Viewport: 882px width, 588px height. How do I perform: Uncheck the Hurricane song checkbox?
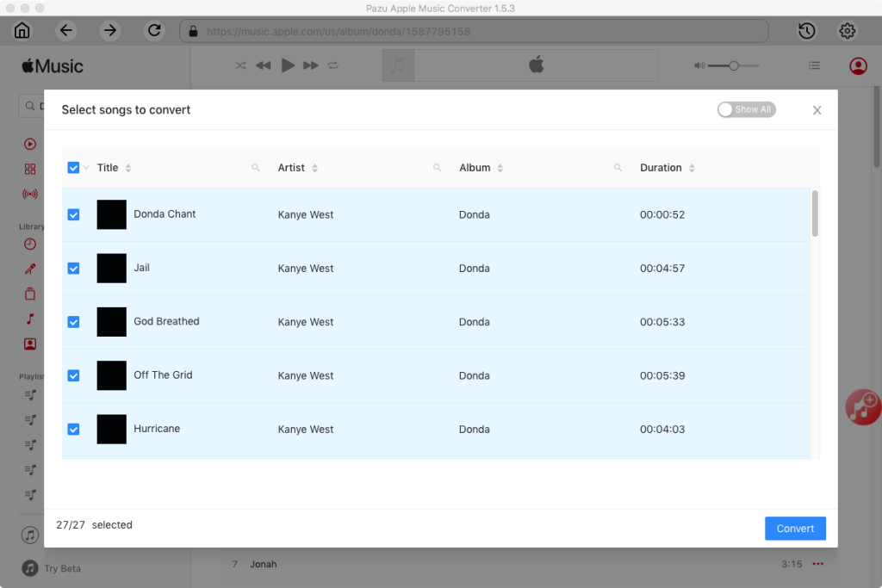73,429
